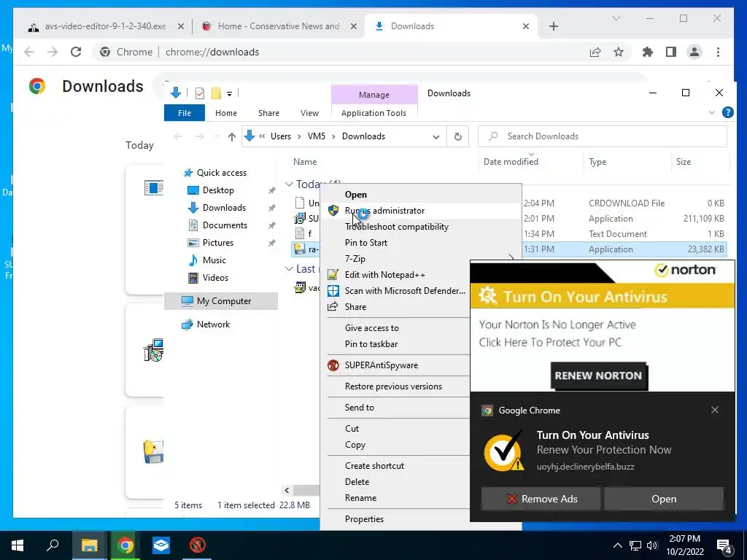The width and height of the screenshot is (747, 560).
Task: Open a new Chrome tab
Action: point(554,26)
